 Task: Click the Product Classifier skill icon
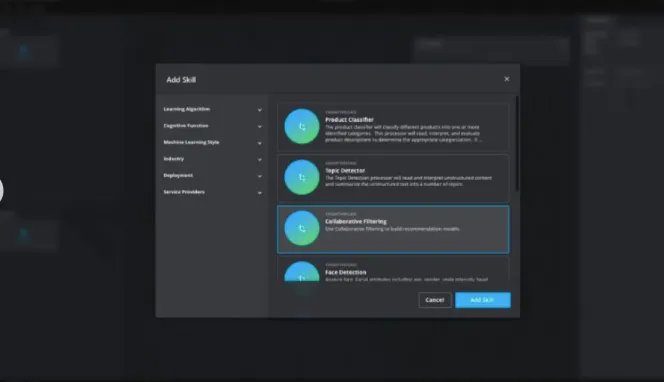point(302,126)
